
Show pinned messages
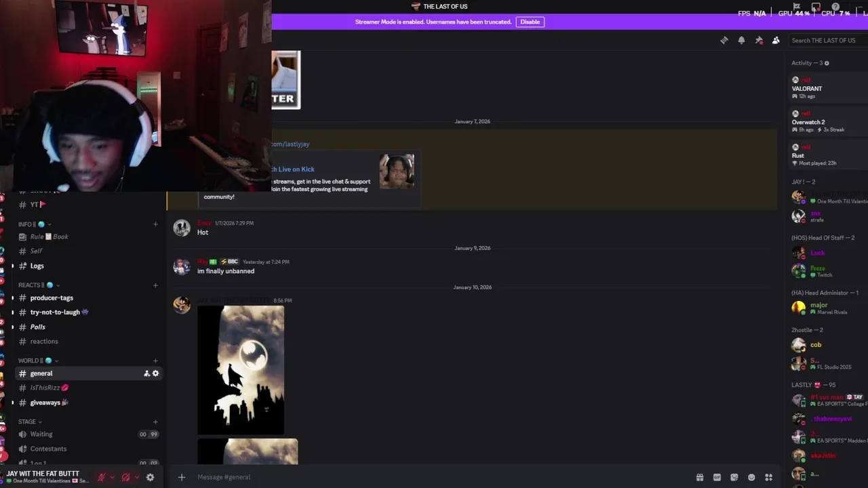[x=759, y=41]
